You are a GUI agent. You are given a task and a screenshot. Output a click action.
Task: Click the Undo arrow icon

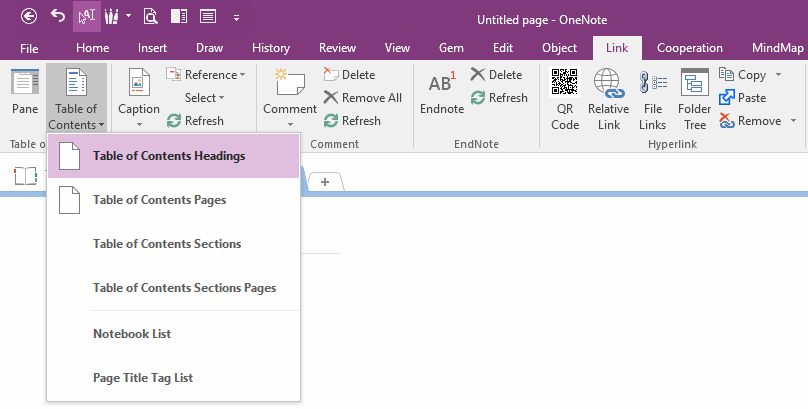tap(58, 16)
